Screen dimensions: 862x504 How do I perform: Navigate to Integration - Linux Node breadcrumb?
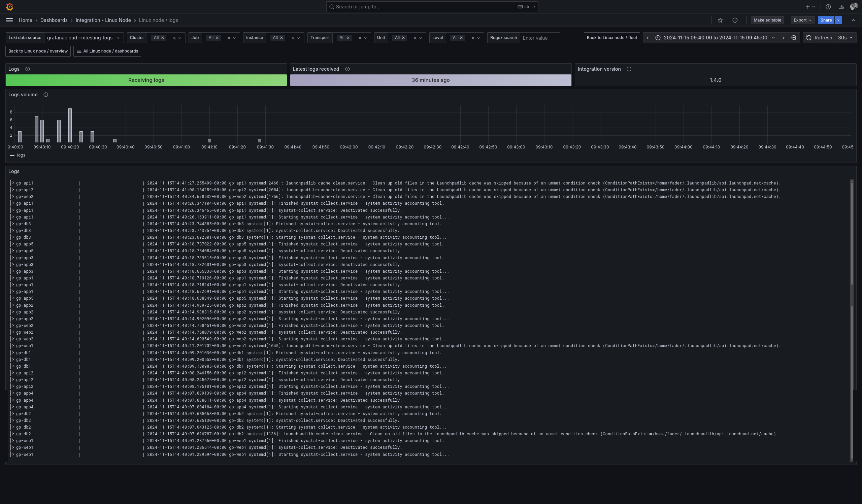point(103,20)
